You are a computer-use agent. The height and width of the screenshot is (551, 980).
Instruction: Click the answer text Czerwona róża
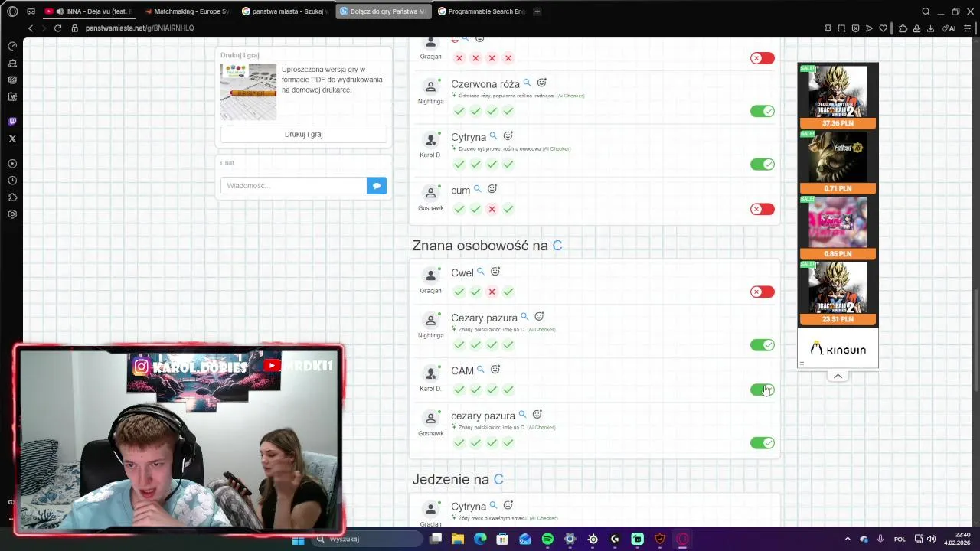pyautogui.click(x=485, y=84)
